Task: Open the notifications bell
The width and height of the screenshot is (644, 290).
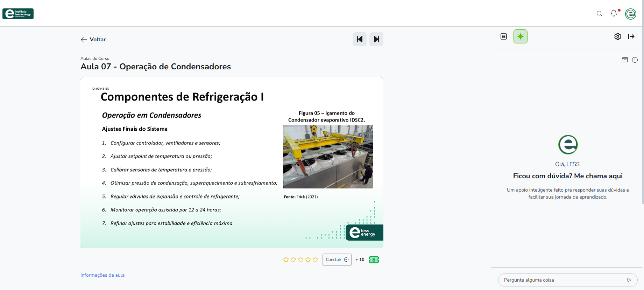Action: coord(614,13)
